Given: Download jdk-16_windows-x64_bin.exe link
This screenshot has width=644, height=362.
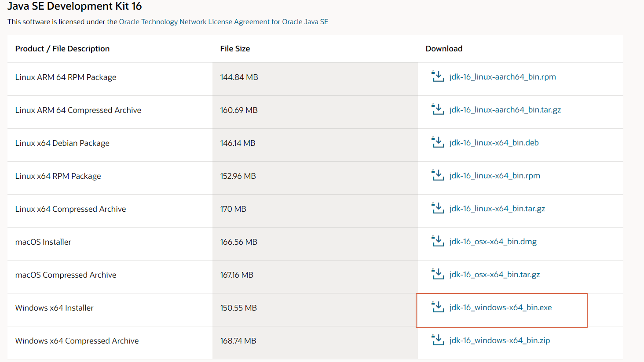Looking at the screenshot, I should click(501, 308).
